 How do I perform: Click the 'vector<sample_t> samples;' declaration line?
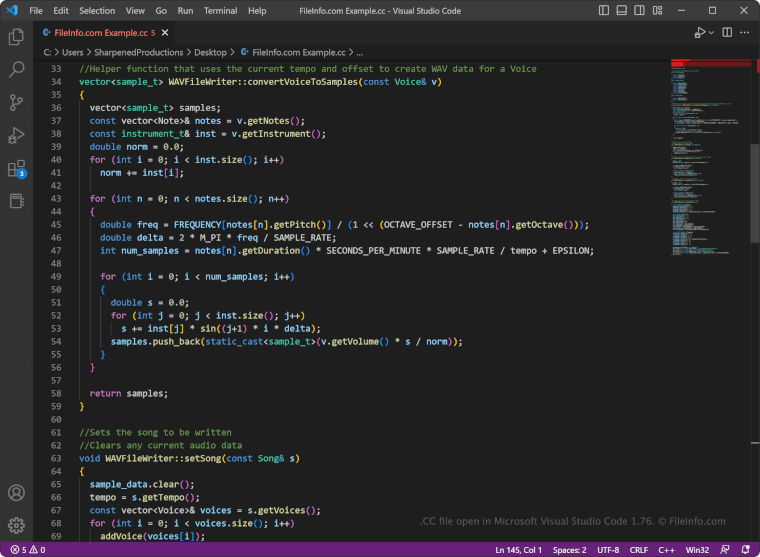coord(155,108)
